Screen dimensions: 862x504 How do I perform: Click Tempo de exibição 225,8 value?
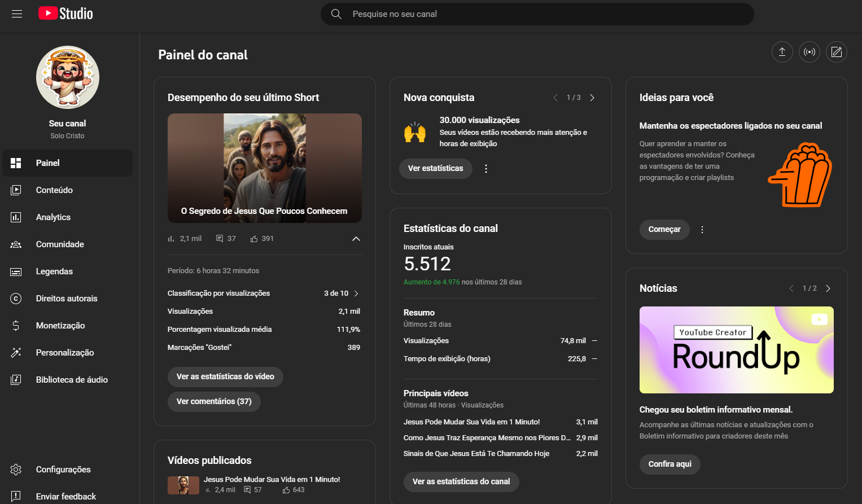pos(577,359)
